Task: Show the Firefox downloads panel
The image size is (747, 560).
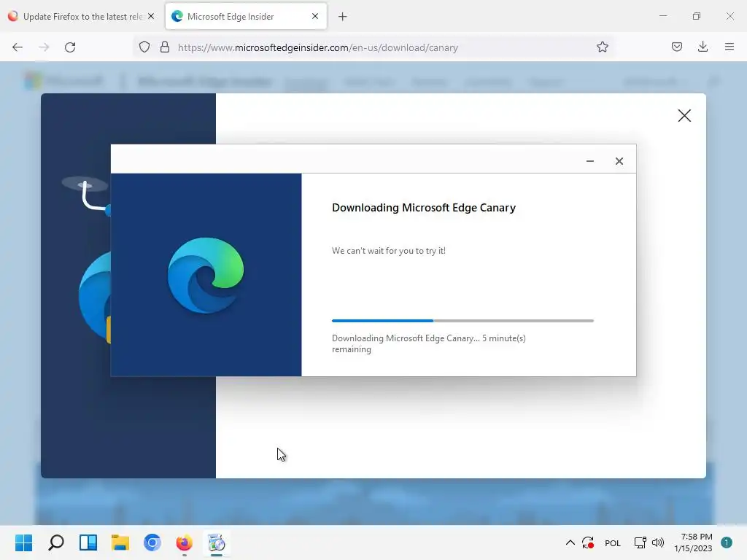Action: [x=703, y=47]
